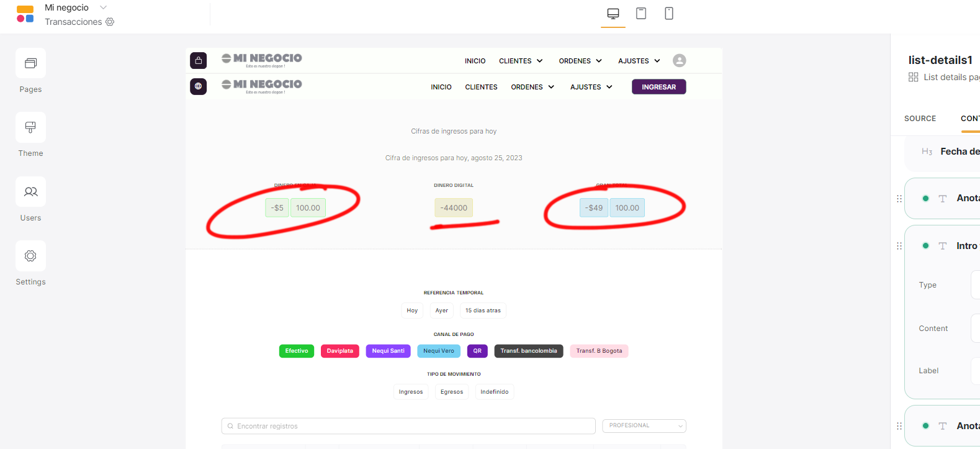Click the lock icon beside first header
980x449 pixels.
point(199,60)
